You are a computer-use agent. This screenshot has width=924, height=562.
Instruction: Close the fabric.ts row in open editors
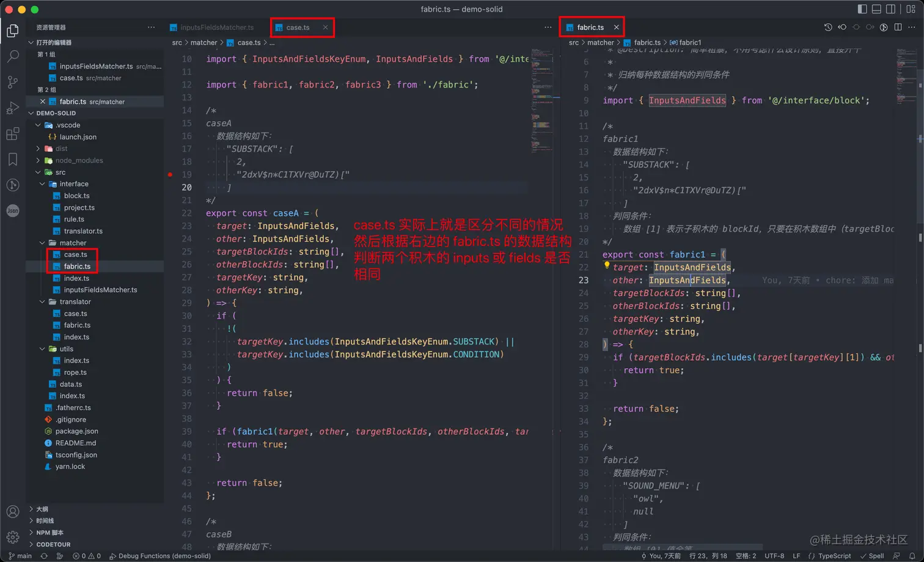click(x=43, y=102)
